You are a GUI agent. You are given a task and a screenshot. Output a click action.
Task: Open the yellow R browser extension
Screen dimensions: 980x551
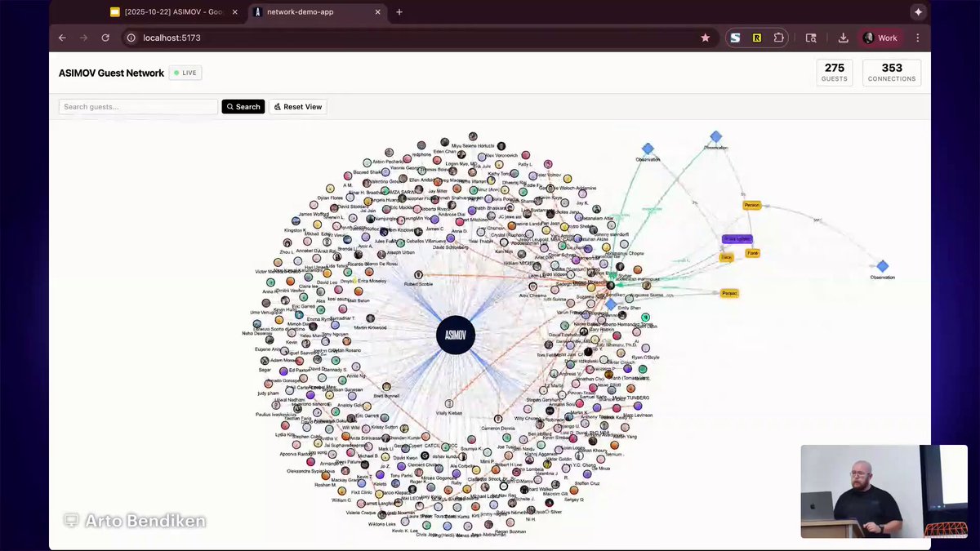(x=757, y=38)
